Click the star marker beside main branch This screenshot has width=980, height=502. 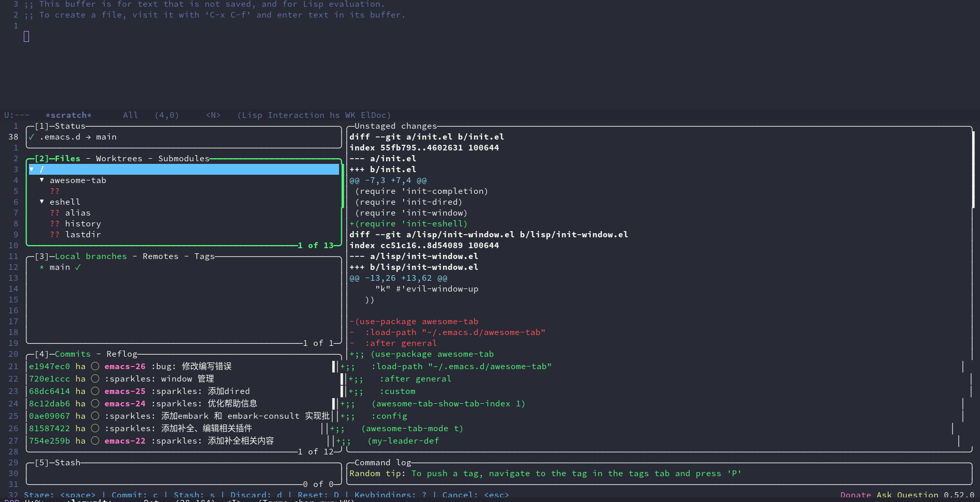(42, 267)
